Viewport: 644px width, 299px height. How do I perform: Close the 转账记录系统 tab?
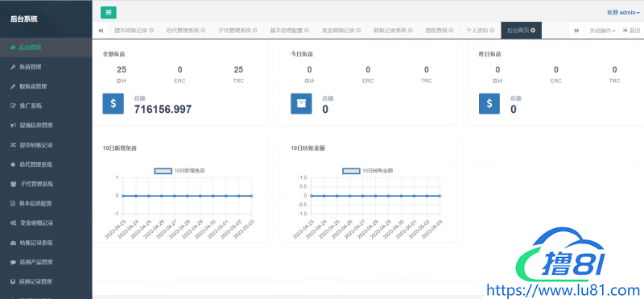coord(410,31)
